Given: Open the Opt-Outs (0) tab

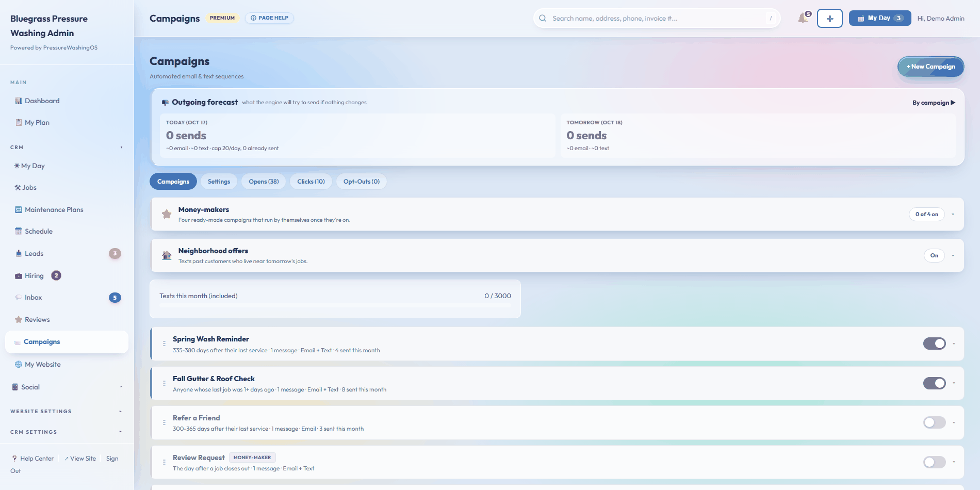Looking at the screenshot, I should (362, 182).
